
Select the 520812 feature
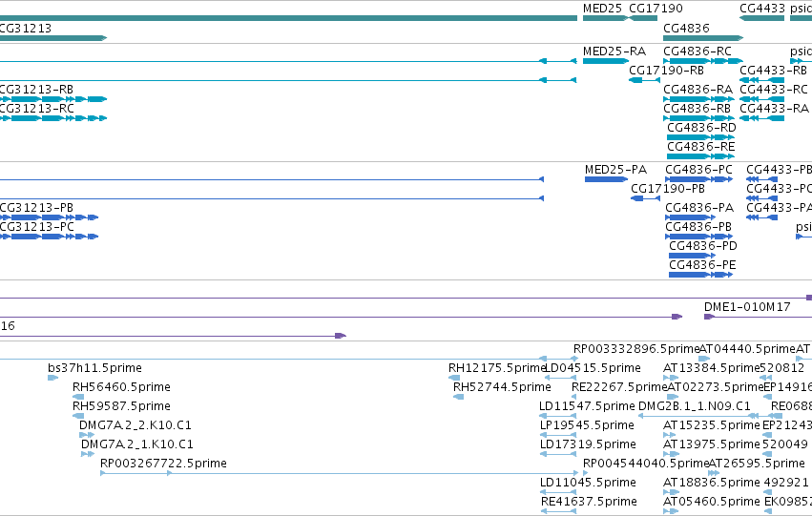765,378
